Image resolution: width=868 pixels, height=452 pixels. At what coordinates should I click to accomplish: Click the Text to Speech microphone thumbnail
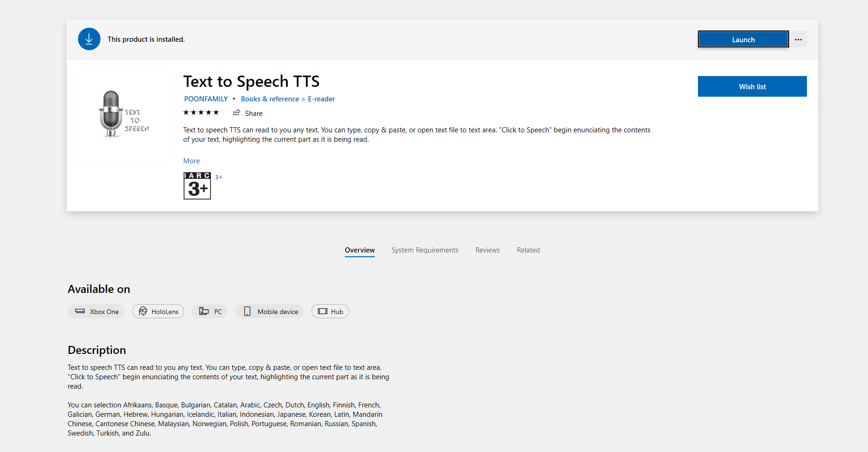[x=125, y=117]
